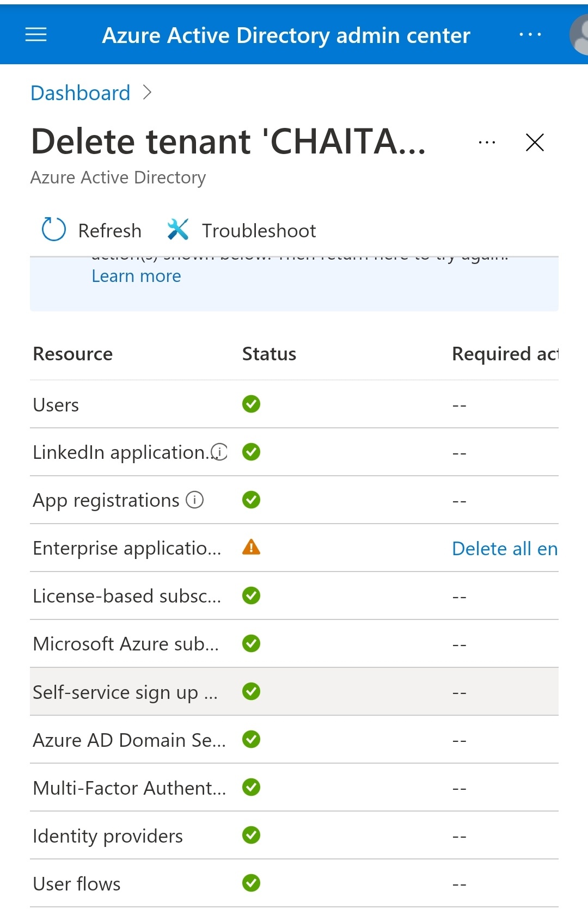Click the green check for App registrations
The height and width of the screenshot is (909, 588).
point(251,500)
